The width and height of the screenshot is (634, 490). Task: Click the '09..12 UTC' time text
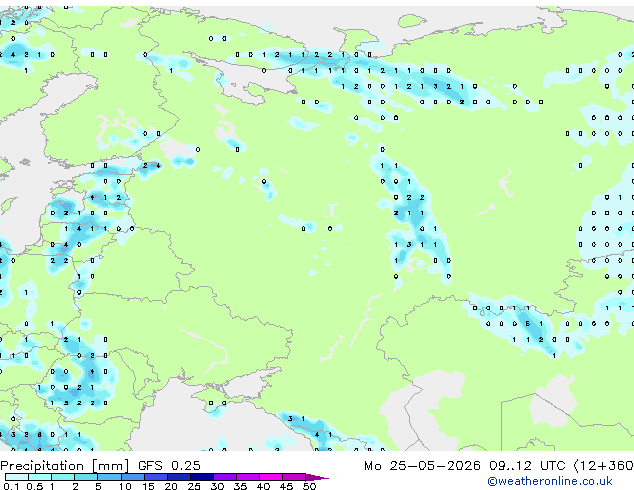pos(526,466)
